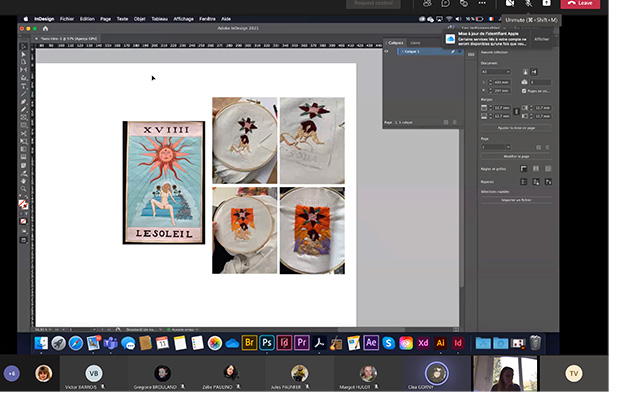Click Importer un fichier button

517,200
